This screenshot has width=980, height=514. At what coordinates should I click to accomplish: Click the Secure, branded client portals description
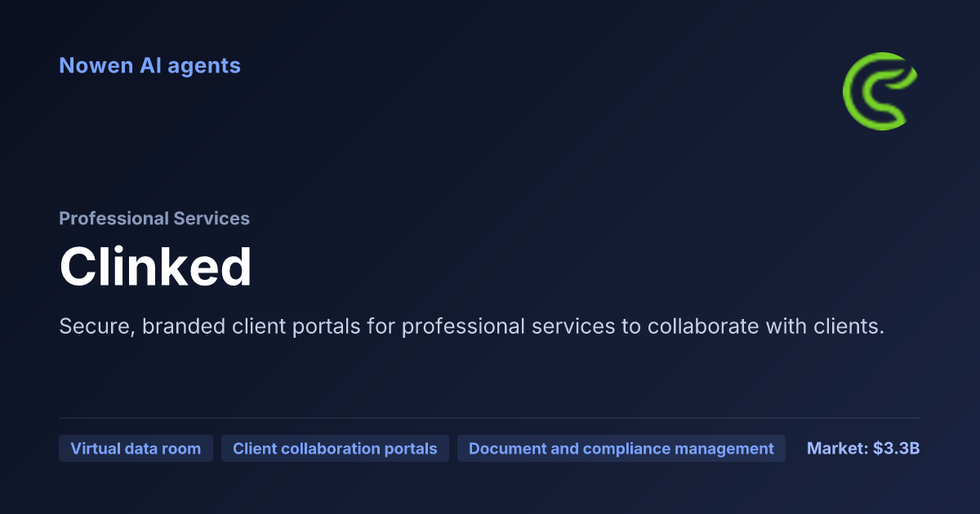pyautogui.click(x=472, y=327)
